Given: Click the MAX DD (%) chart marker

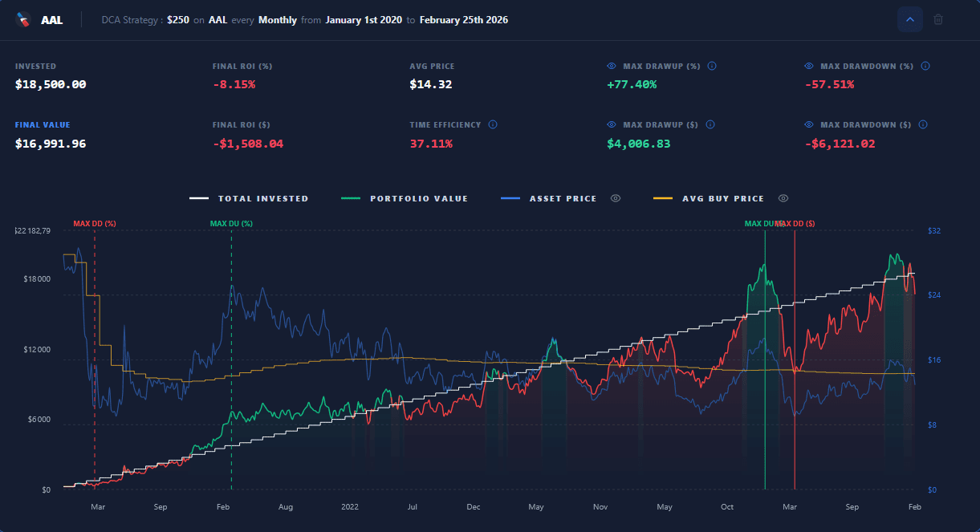Looking at the screenshot, I should tap(95, 224).
